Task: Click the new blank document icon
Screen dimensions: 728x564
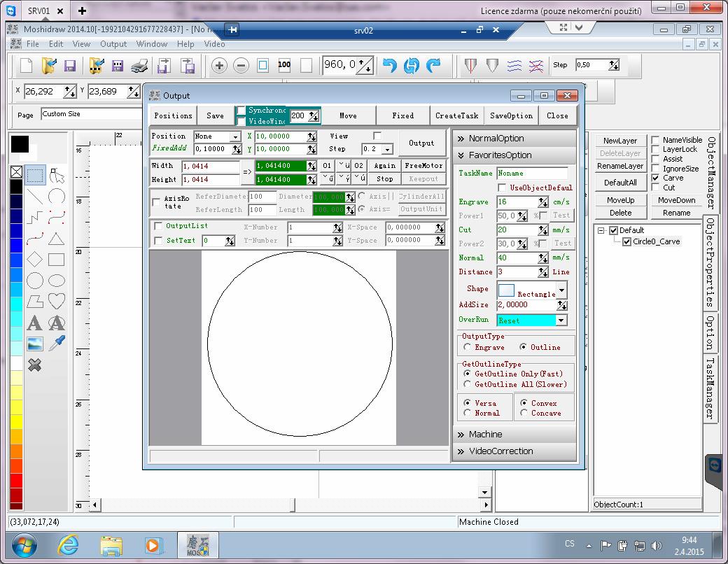Action: click(26, 66)
